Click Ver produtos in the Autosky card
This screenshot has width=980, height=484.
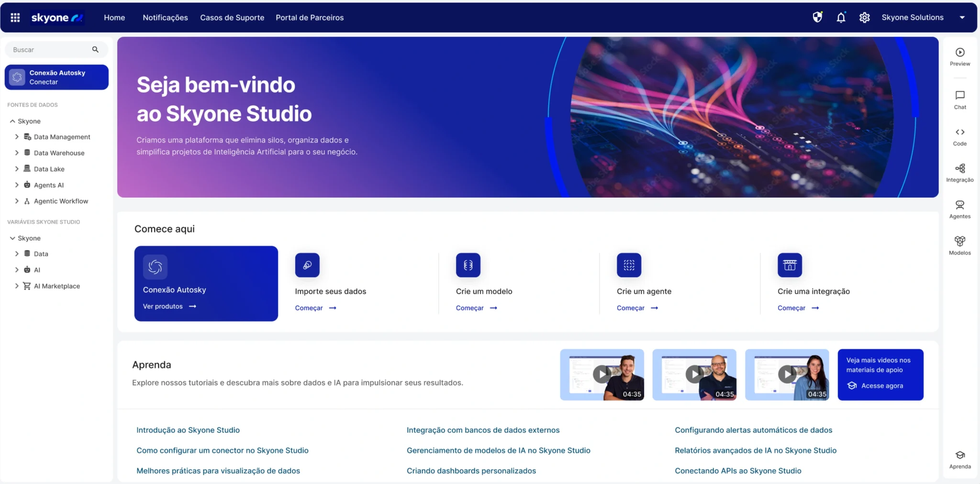click(169, 306)
